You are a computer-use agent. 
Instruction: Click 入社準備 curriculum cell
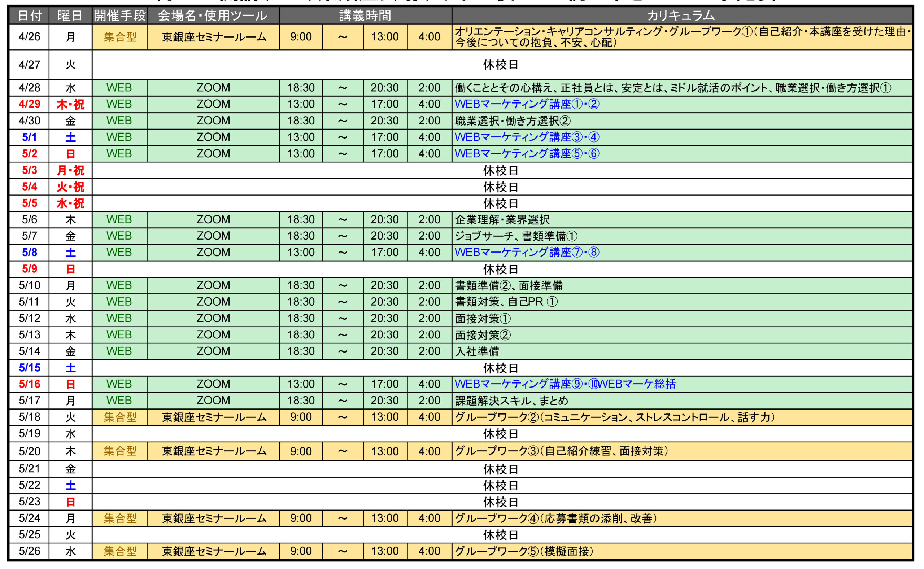(681, 351)
